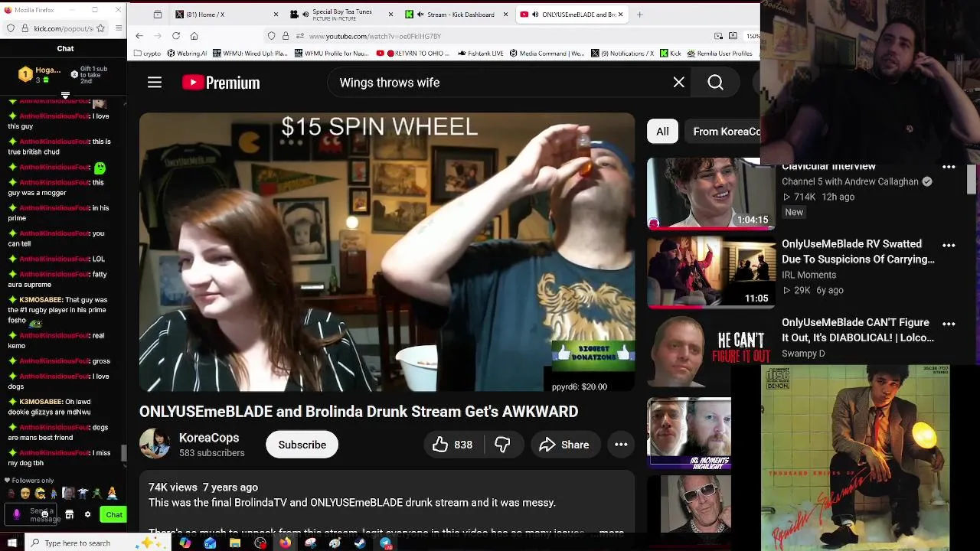Open Steam from the taskbar

pos(360,543)
